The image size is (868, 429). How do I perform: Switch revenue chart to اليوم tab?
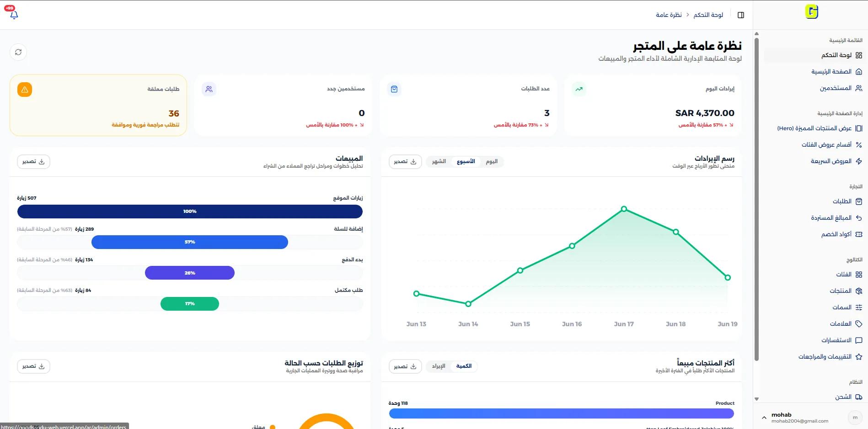pos(492,162)
